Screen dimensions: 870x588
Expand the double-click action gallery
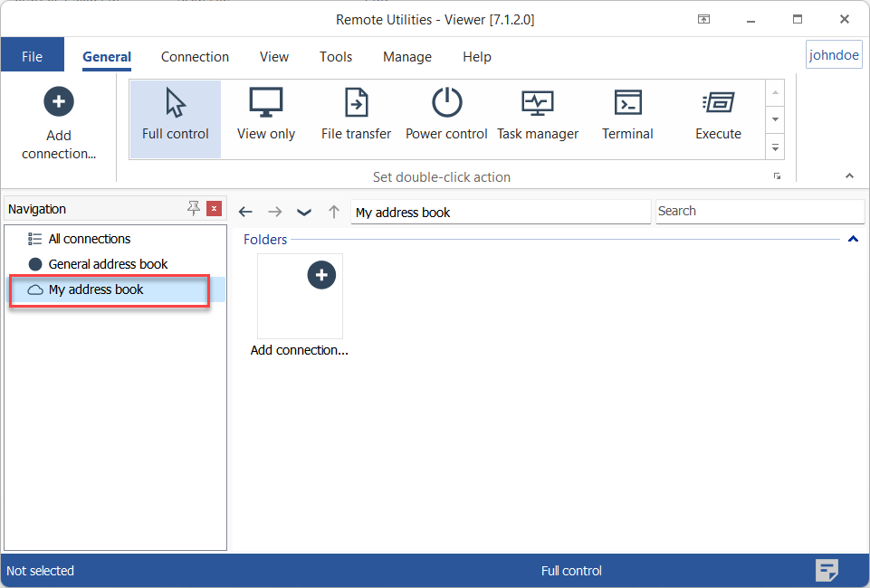point(775,146)
